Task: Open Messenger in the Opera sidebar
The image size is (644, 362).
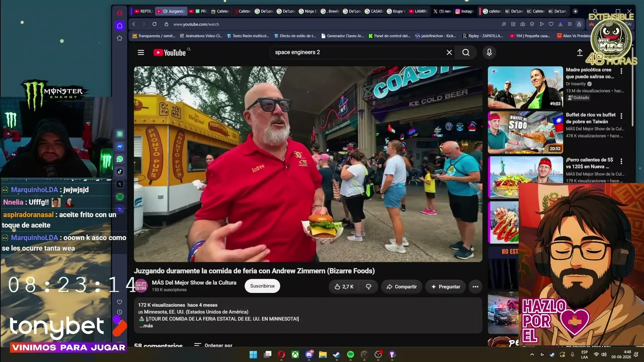Action: pos(120,146)
